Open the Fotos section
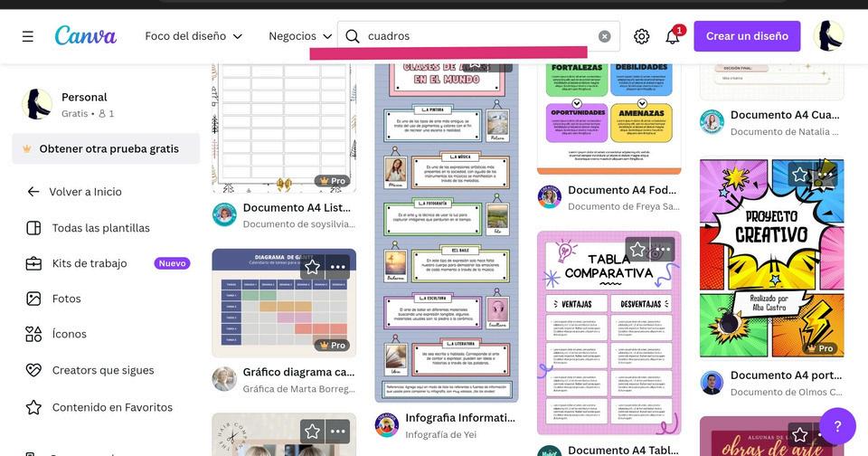Viewport: 868px width, 456px height. 66,299
